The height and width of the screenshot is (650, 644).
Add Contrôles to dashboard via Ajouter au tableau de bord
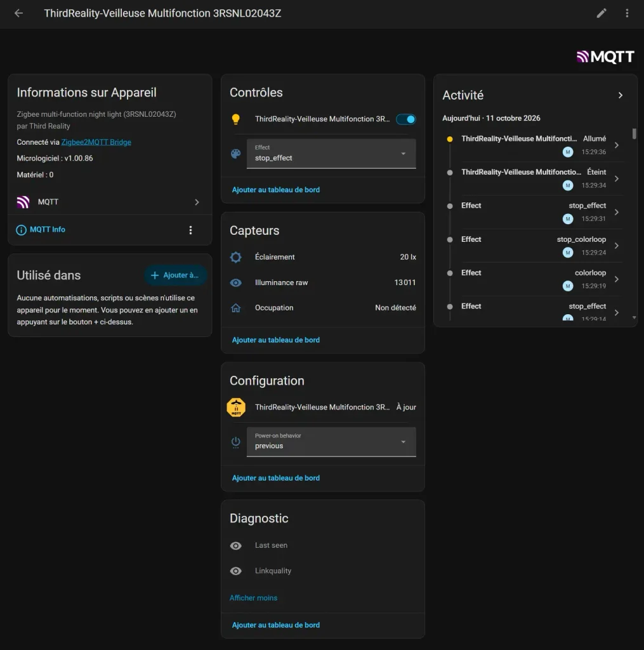tap(276, 190)
